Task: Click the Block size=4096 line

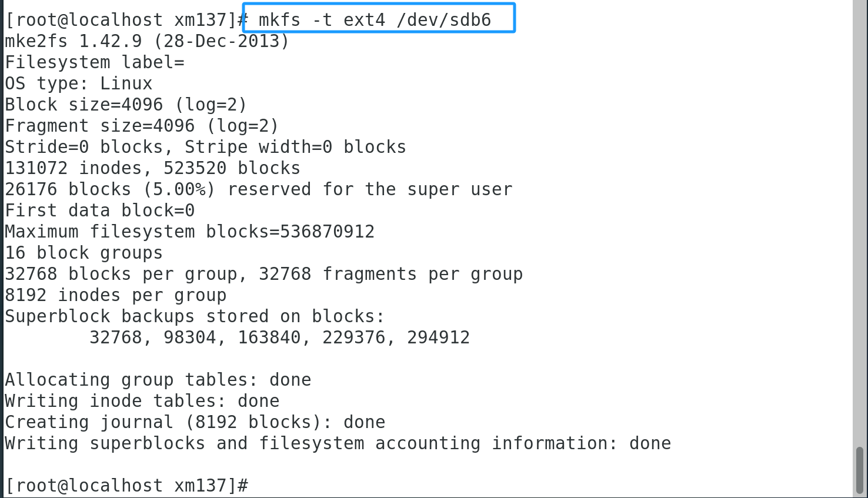Action: tap(126, 105)
